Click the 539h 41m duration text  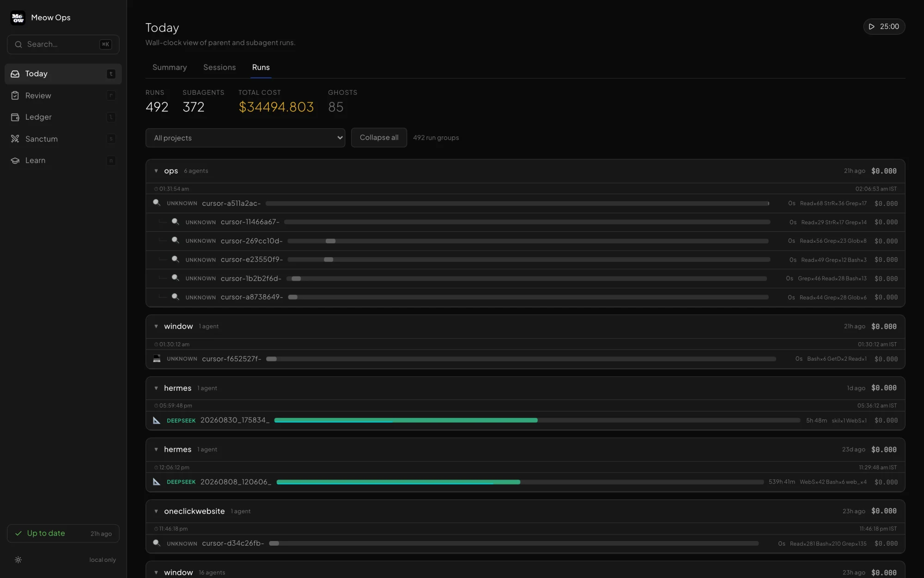click(782, 482)
